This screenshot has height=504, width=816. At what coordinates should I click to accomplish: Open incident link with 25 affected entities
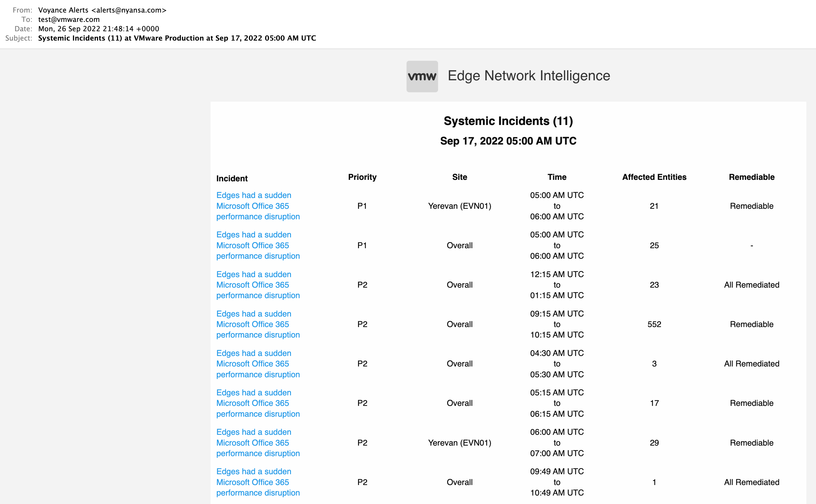(258, 245)
